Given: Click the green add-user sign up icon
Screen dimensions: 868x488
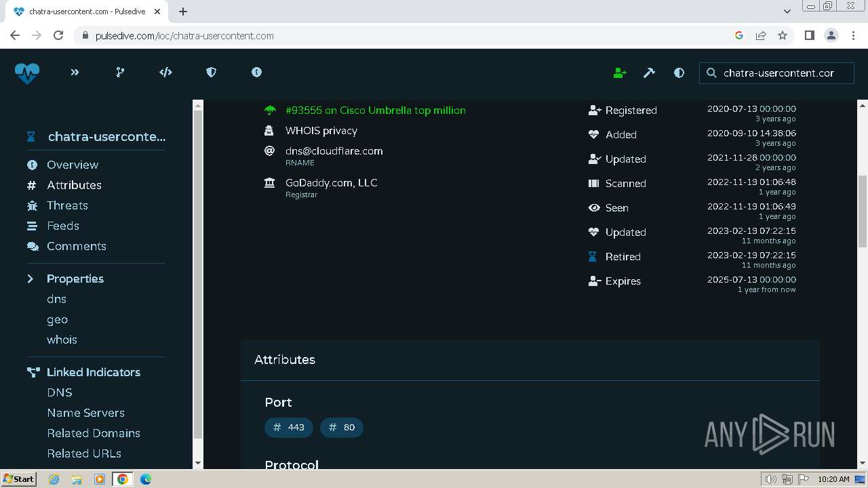Looking at the screenshot, I should click(620, 73).
